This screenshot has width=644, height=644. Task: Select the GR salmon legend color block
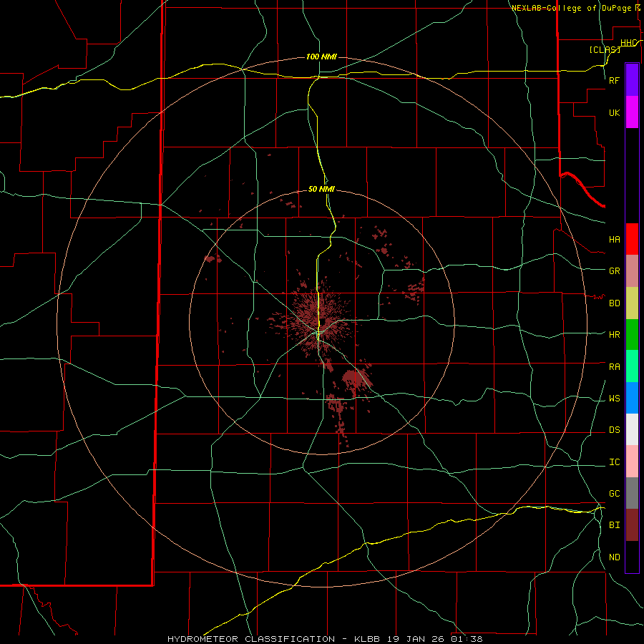(x=632, y=271)
